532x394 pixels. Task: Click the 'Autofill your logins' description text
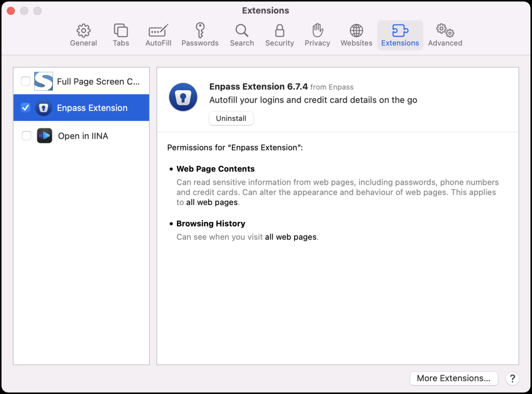click(x=313, y=100)
